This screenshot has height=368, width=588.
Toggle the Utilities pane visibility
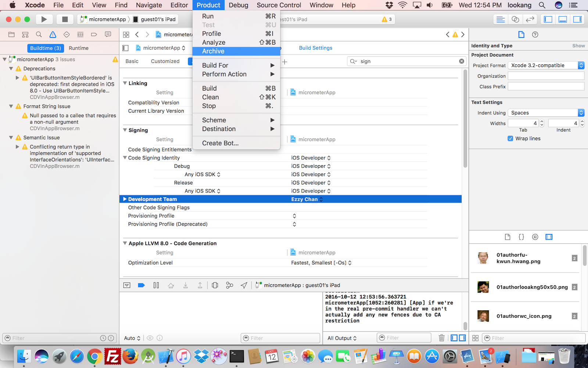[x=577, y=20]
